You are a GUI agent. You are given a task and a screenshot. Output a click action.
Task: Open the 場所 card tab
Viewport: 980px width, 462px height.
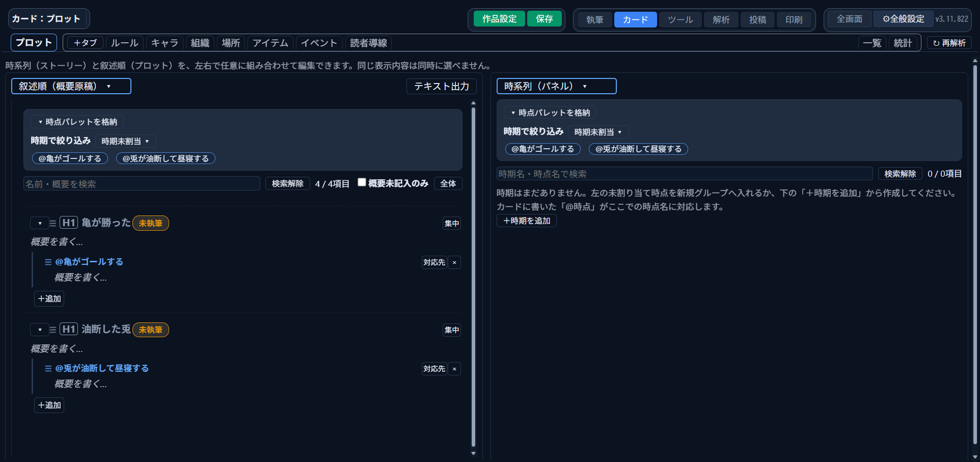[x=231, y=43]
